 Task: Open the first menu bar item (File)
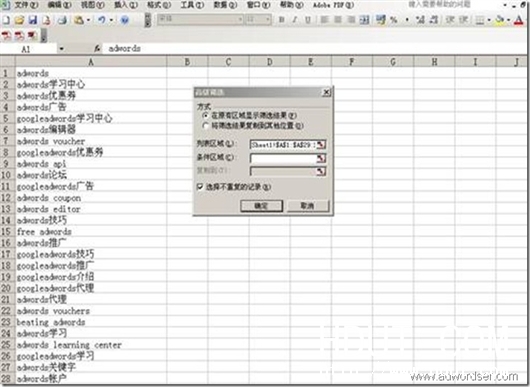pos(26,5)
